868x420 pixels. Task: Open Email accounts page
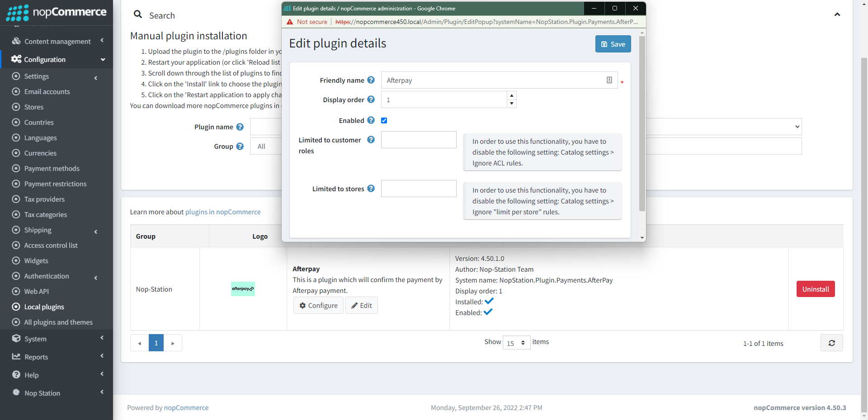[47, 92]
